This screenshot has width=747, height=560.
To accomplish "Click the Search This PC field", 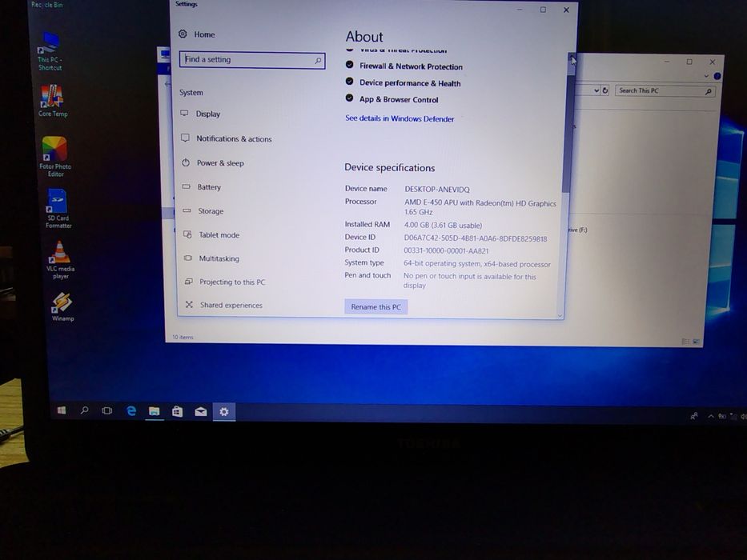I will 665,91.
